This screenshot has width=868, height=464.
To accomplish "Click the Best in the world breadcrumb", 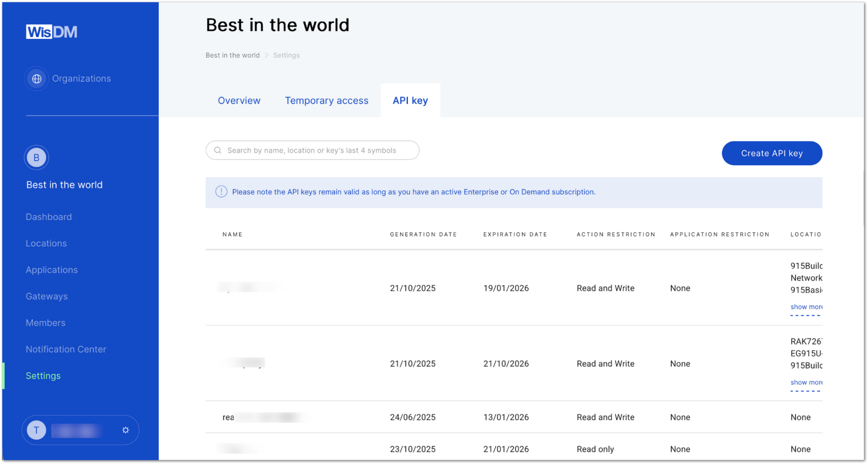I will 232,55.
